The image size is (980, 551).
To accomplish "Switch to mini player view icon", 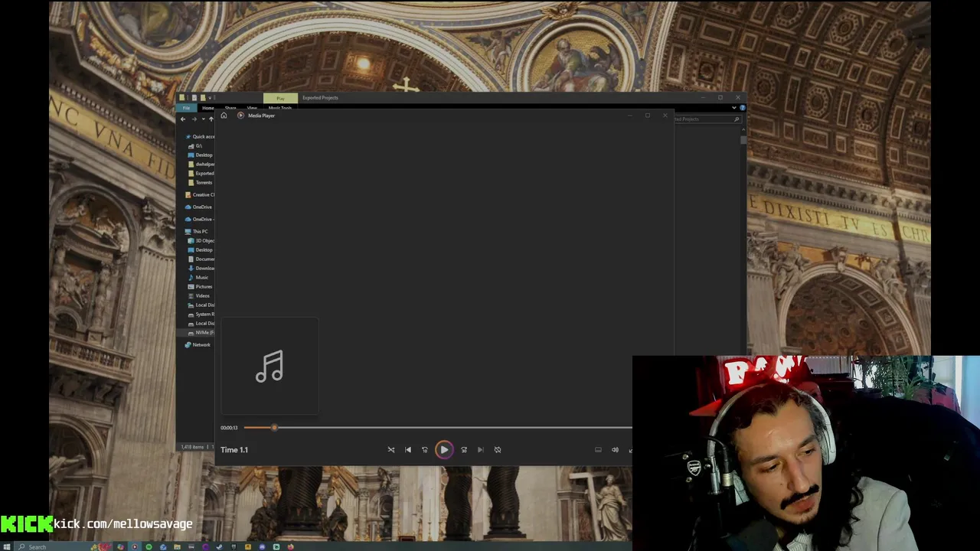I will 598,450.
